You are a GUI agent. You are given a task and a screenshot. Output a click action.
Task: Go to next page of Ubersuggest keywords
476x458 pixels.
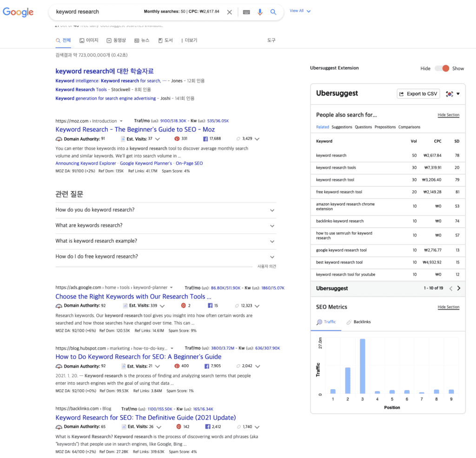pyautogui.click(x=459, y=288)
